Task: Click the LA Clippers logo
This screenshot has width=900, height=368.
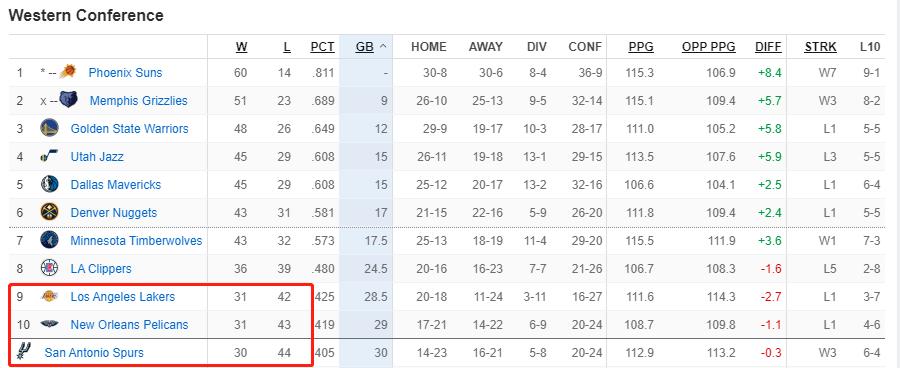Action: tap(49, 268)
